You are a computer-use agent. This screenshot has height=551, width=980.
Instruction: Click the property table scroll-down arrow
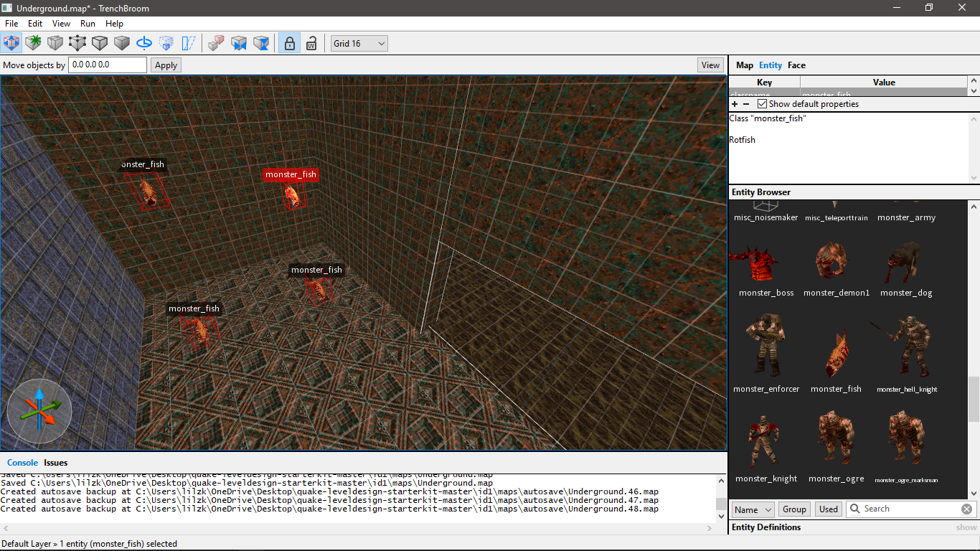point(974,92)
